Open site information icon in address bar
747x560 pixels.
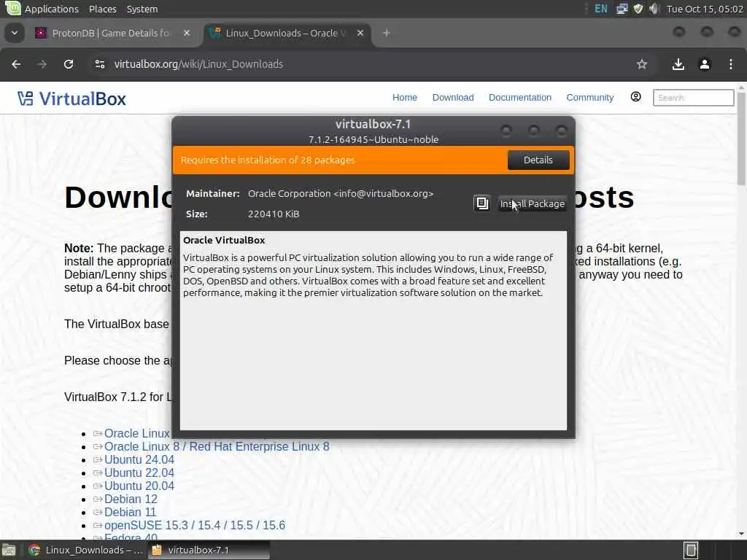point(99,64)
